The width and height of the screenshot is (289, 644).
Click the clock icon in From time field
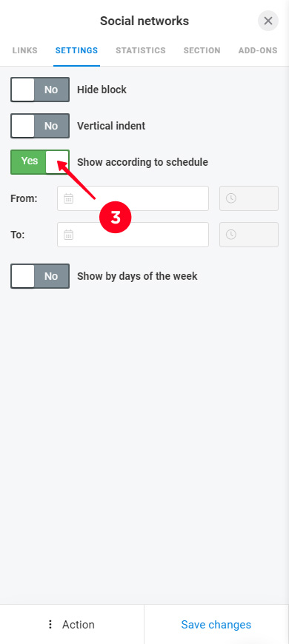click(x=231, y=198)
